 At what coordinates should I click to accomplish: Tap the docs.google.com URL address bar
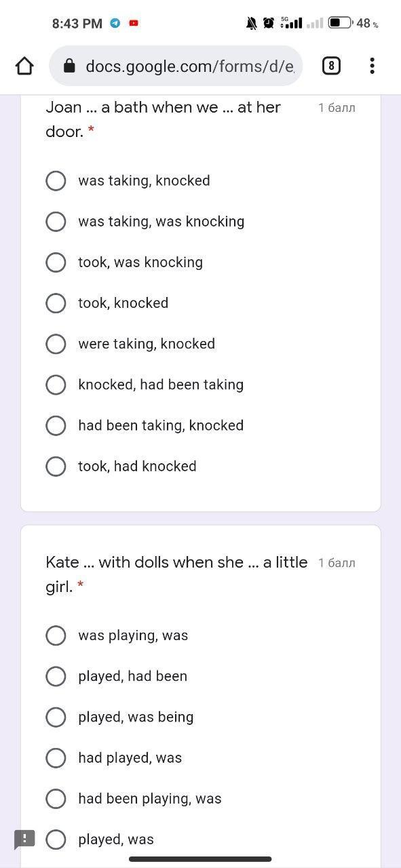pyautogui.click(x=176, y=66)
